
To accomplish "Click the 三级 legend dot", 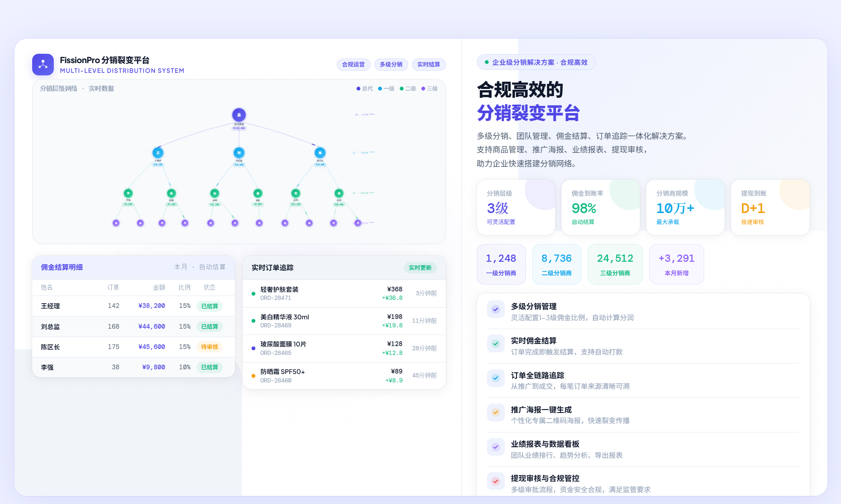I will pos(423,89).
